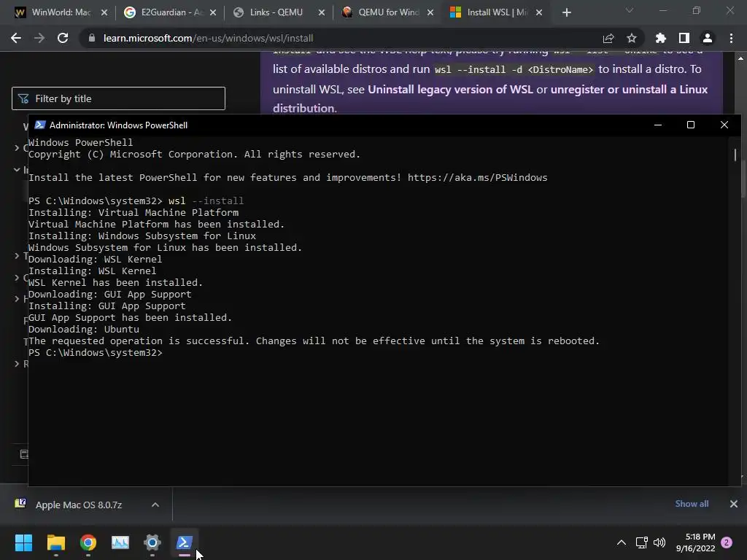Click the PowerShell window title icon
The image size is (747, 560).
[40, 125]
